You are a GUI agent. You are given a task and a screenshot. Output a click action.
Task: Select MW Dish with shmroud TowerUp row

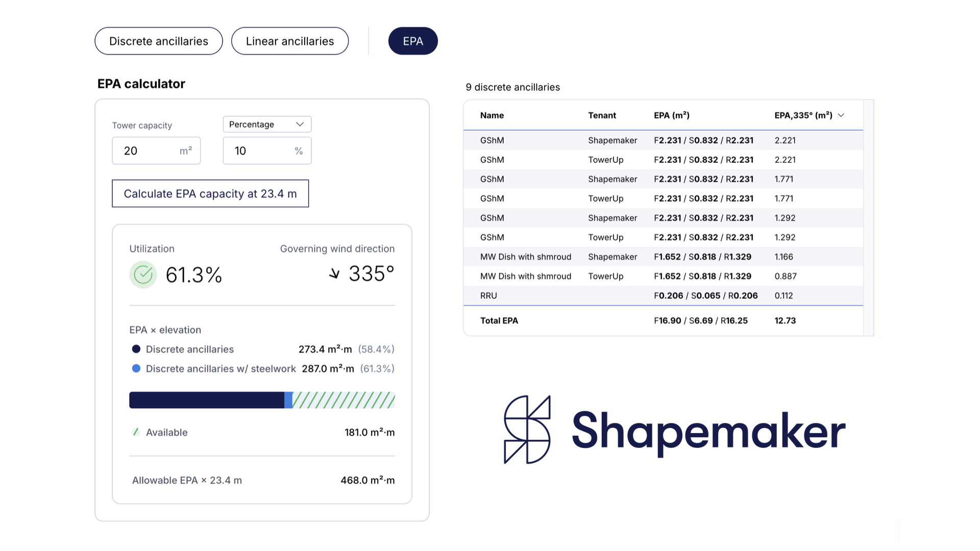point(663,276)
